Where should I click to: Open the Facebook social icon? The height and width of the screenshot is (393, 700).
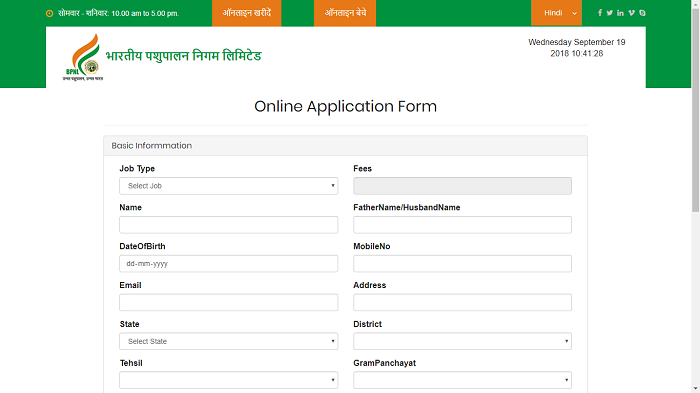point(600,13)
